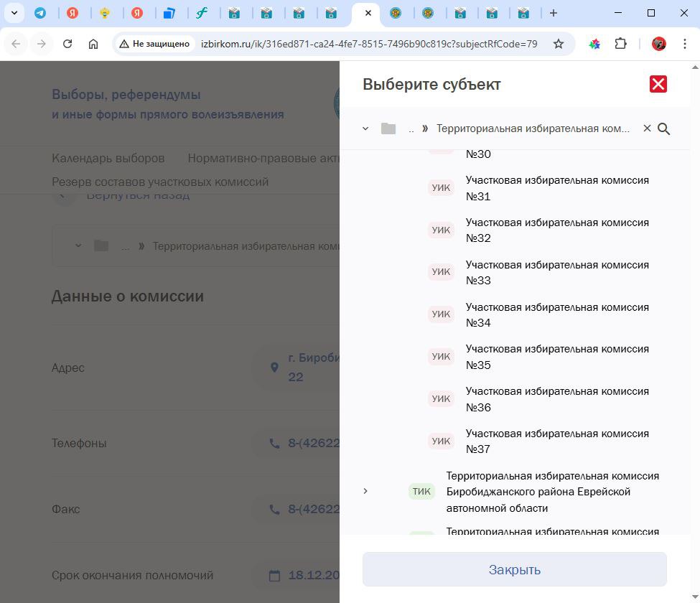The height and width of the screenshot is (603, 700).
Task: Go forward in browser history
Action: tap(42, 44)
